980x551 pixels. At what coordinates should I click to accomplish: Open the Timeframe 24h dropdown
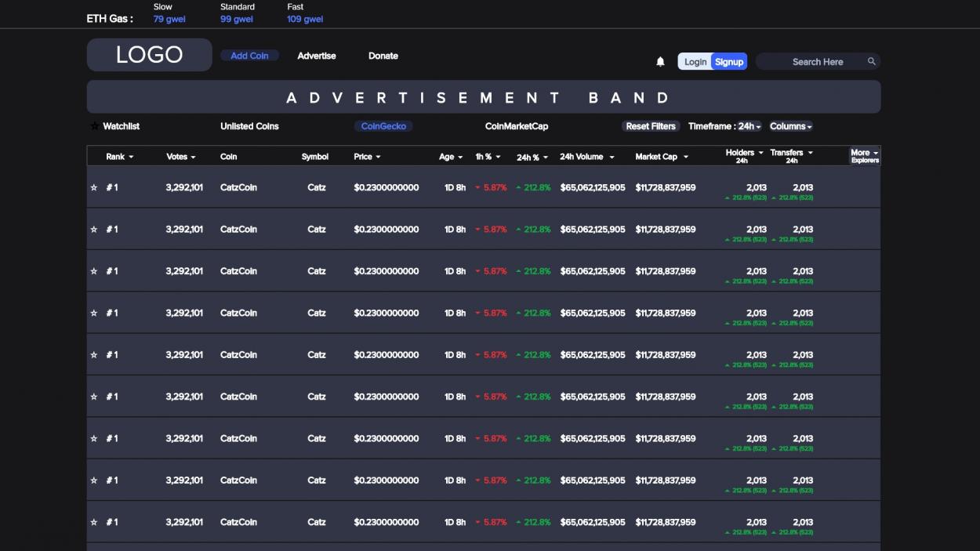(x=750, y=126)
